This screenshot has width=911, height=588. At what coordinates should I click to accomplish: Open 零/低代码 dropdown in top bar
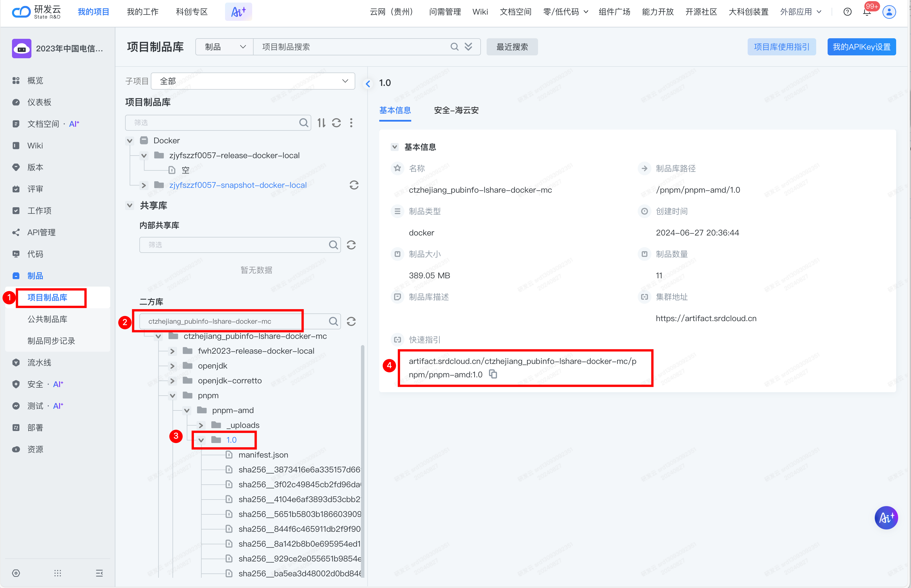pyautogui.click(x=566, y=12)
